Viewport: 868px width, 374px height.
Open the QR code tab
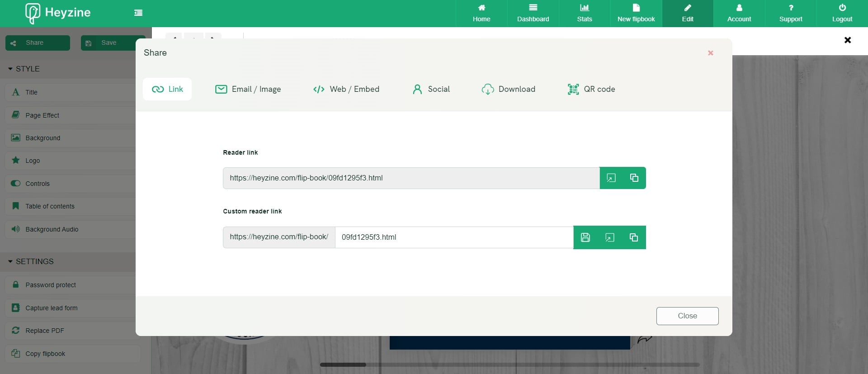591,89
